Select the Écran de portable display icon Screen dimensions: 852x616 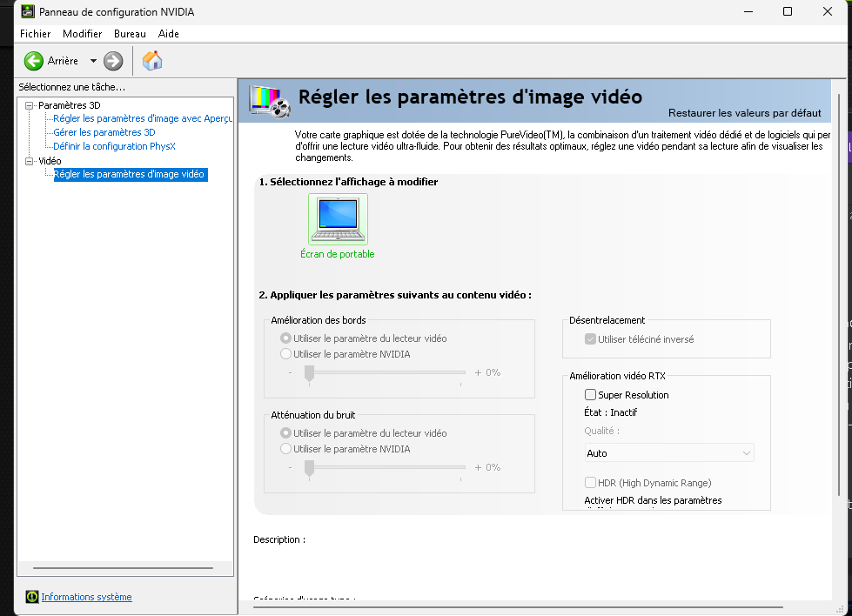(x=338, y=219)
